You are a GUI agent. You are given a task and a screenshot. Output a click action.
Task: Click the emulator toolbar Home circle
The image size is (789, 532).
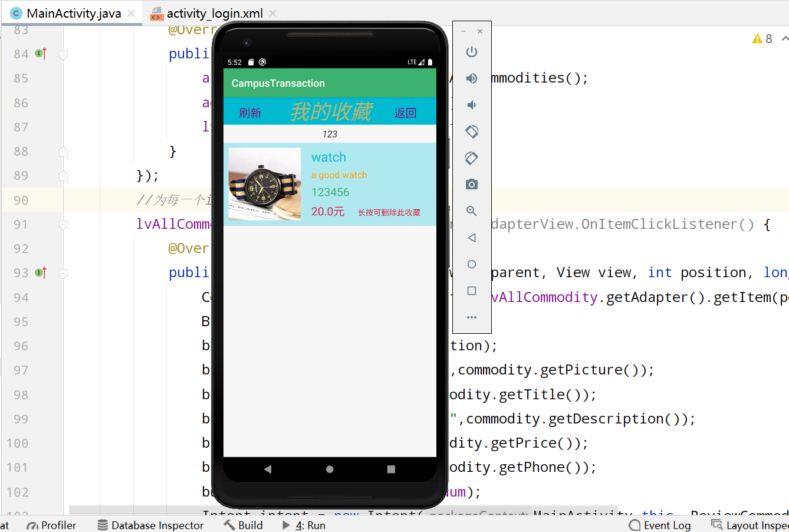click(472, 264)
